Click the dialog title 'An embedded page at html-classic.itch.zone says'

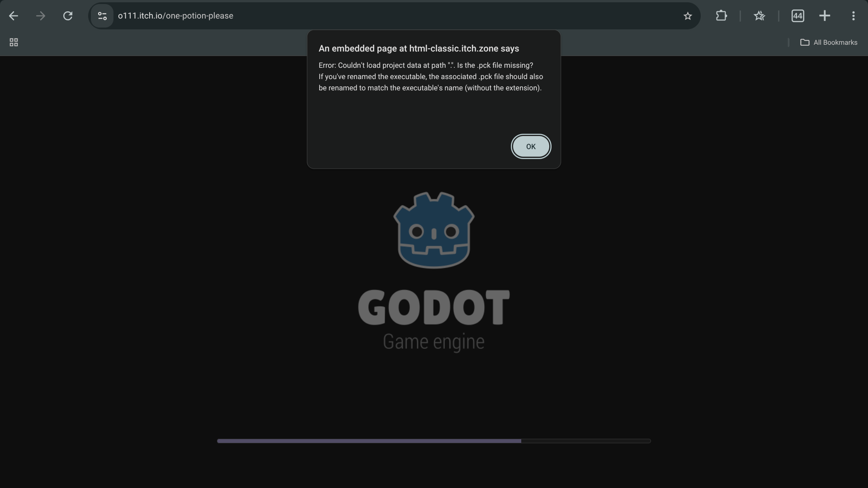click(419, 48)
